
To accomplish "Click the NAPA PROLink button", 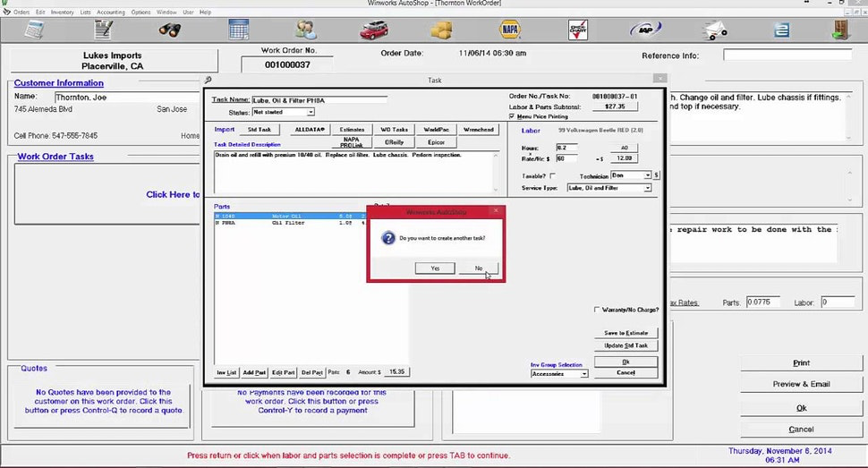I will (x=352, y=142).
